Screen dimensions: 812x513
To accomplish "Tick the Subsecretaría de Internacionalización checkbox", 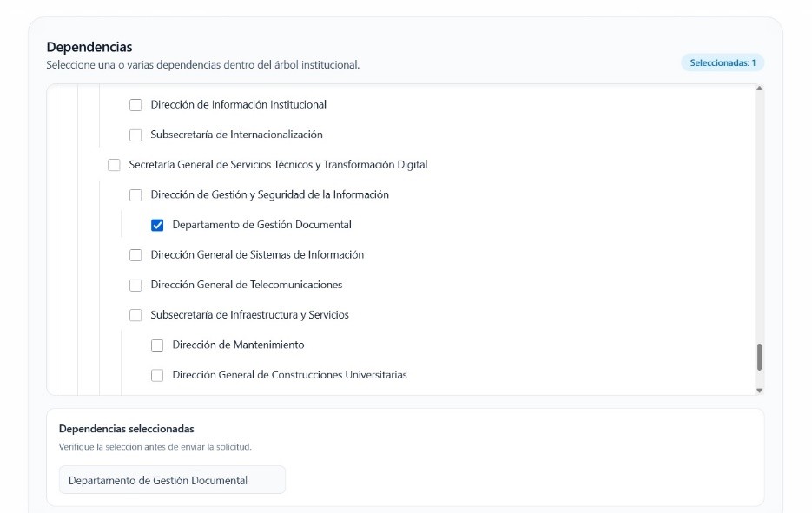I will (x=135, y=135).
